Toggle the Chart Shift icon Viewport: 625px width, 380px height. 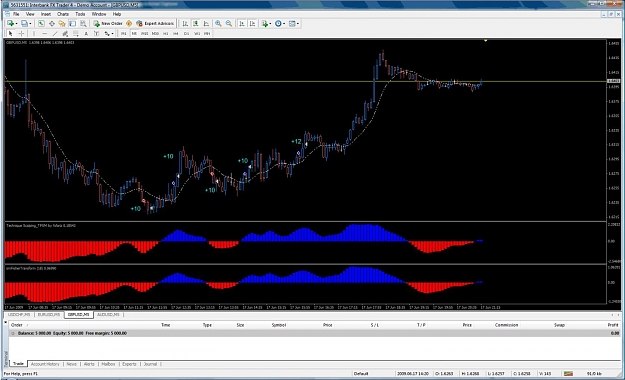coord(252,24)
